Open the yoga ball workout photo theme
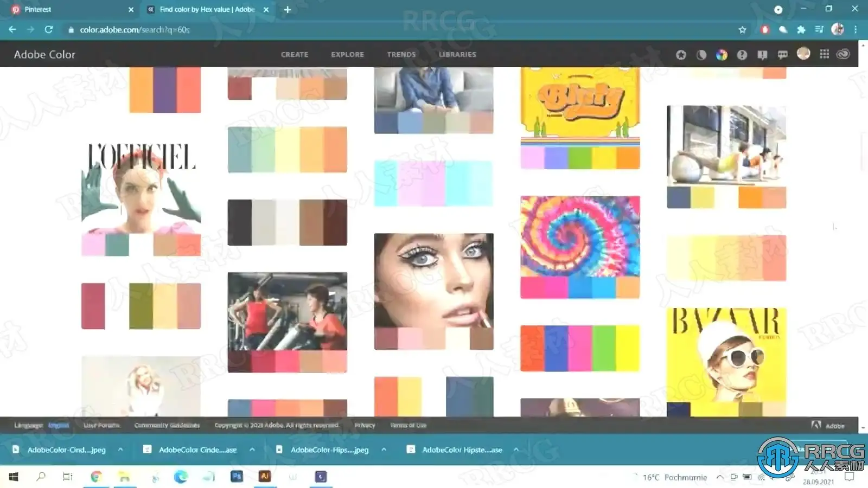Screen dimensions: 868x488 pyautogui.click(x=726, y=157)
